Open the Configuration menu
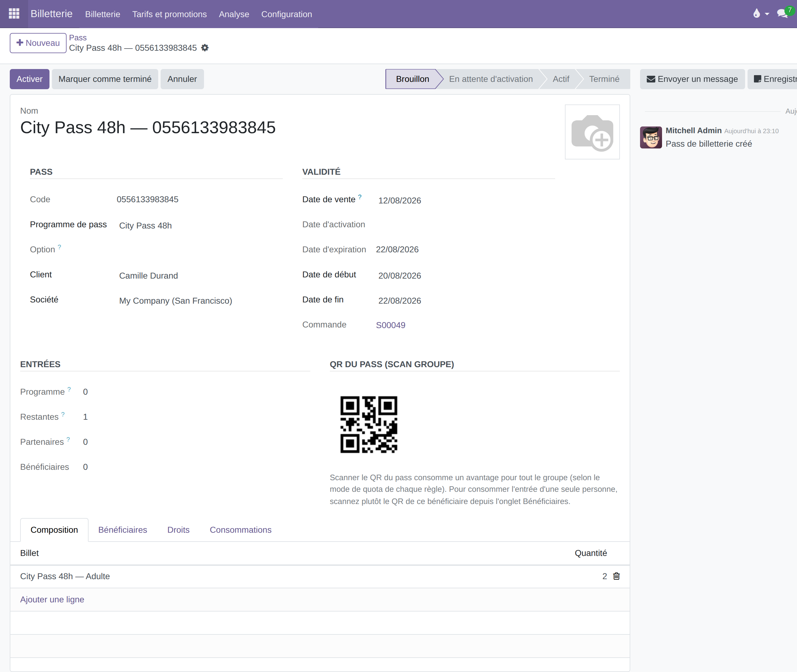The width and height of the screenshot is (797, 672). 286,14
